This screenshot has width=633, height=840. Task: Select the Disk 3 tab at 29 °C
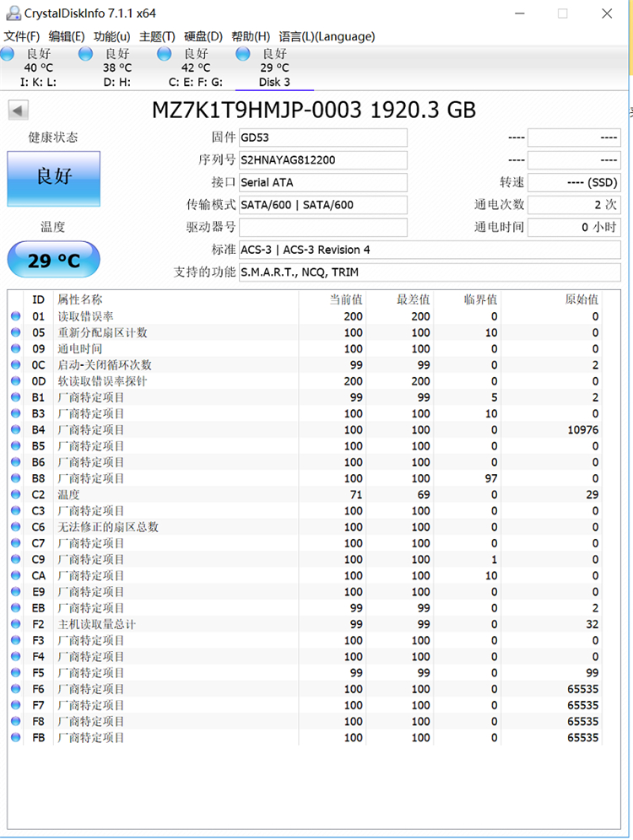coord(274,67)
